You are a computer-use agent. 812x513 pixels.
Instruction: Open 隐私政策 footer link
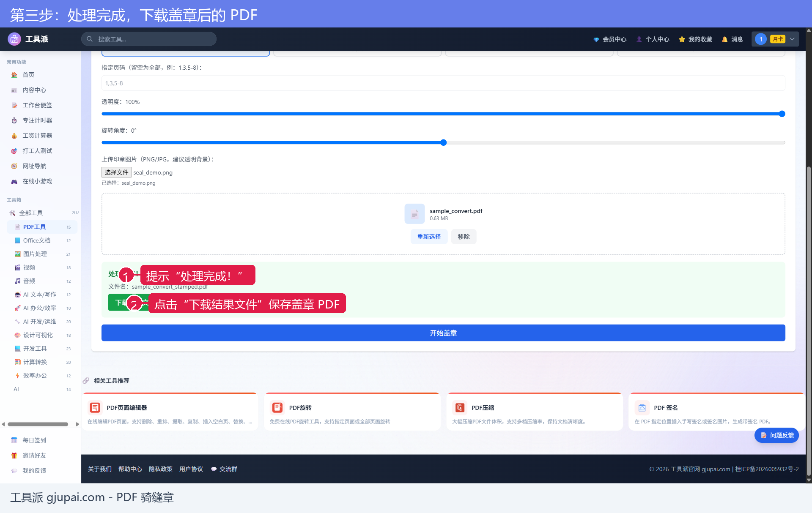coord(161,469)
